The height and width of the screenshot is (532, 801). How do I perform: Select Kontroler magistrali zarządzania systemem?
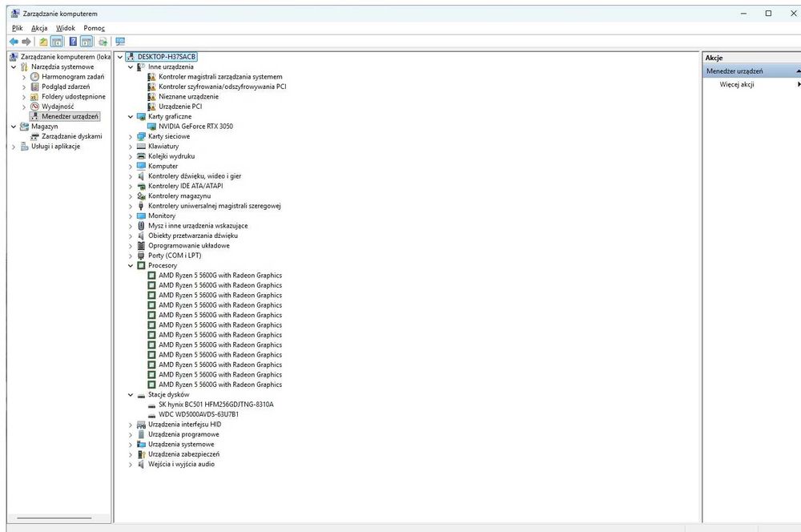click(x=220, y=77)
